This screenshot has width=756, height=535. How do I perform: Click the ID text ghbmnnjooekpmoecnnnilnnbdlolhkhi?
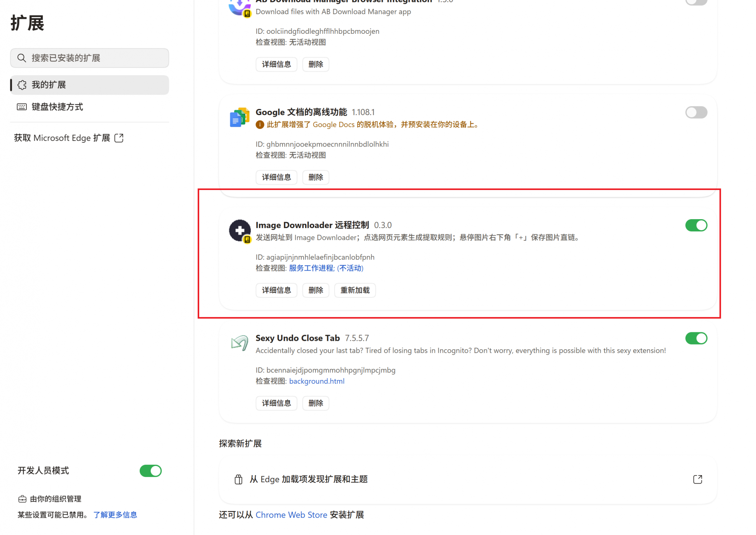tap(327, 144)
